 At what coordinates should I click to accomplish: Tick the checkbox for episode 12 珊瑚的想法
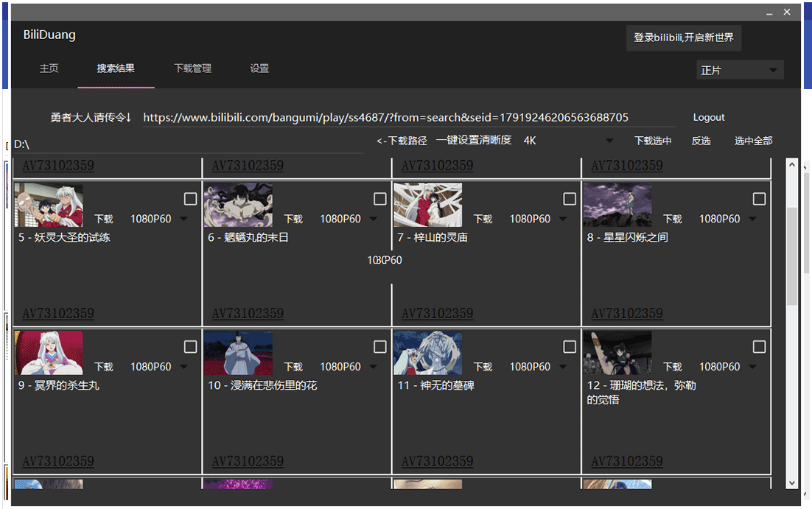coord(759,346)
